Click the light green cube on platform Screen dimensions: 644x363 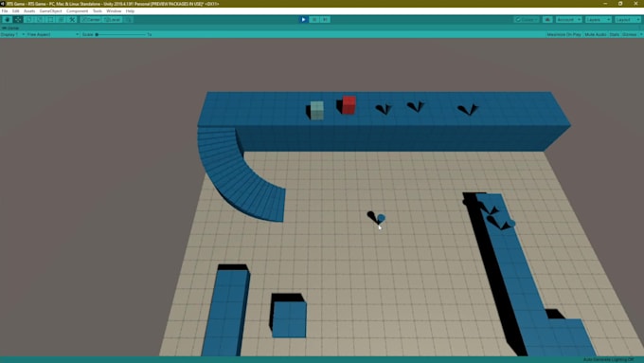pos(316,110)
